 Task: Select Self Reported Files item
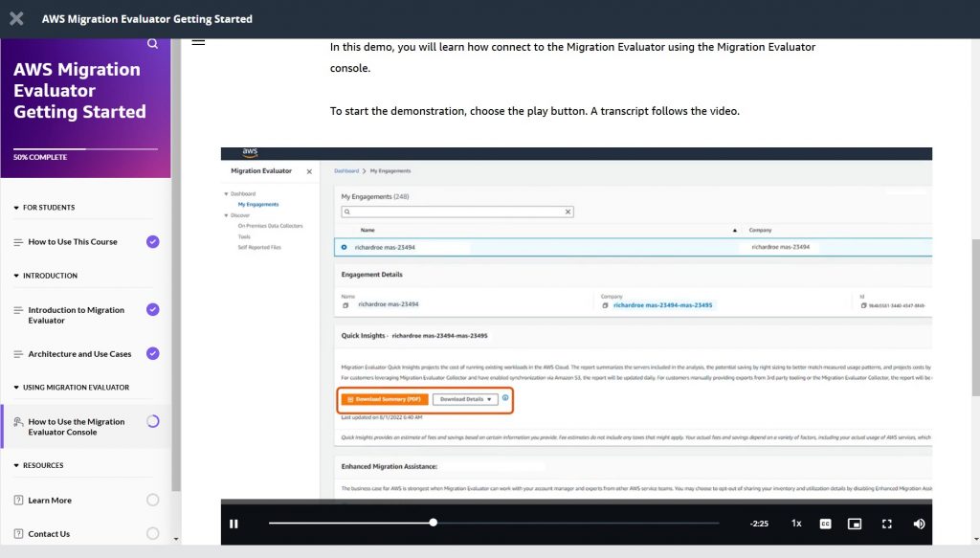pyautogui.click(x=259, y=248)
